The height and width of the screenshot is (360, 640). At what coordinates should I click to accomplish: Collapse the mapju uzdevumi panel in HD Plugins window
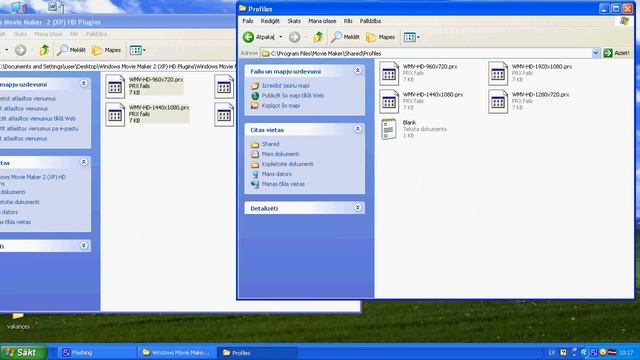tap(84, 84)
